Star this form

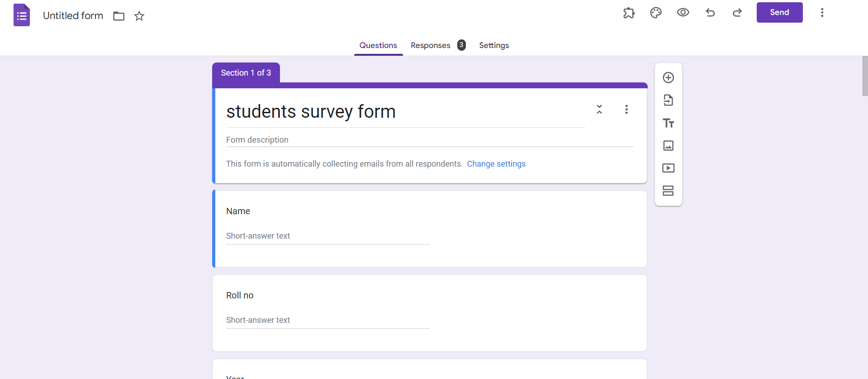139,16
